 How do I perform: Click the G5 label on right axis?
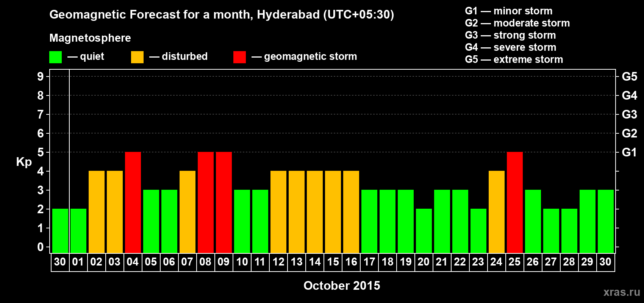coord(630,77)
